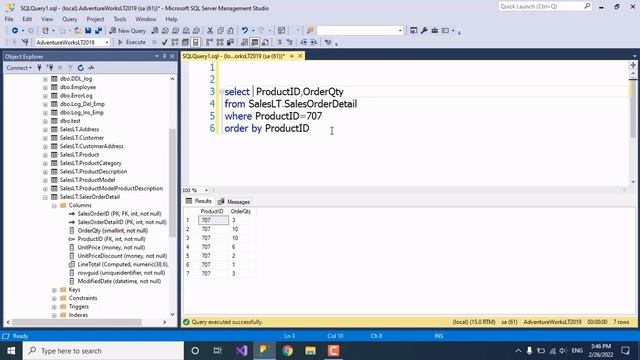Click the Undo arrow icon
Image resolution: width=640 pixels, height=360 pixels.
(x=244, y=31)
